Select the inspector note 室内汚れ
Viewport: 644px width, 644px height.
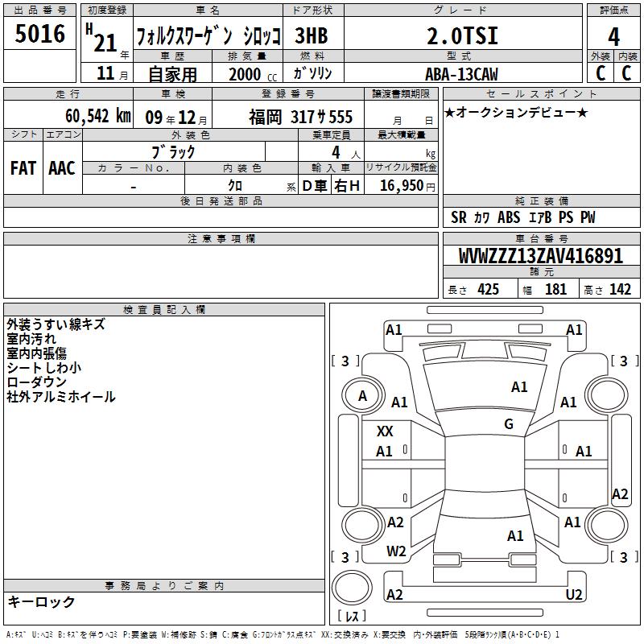point(31,339)
